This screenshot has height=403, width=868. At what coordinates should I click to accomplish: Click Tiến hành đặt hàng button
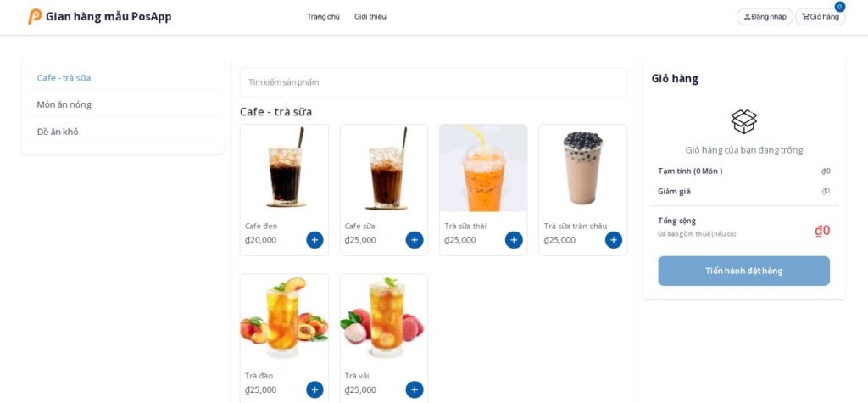pyautogui.click(x=743, y=271)
